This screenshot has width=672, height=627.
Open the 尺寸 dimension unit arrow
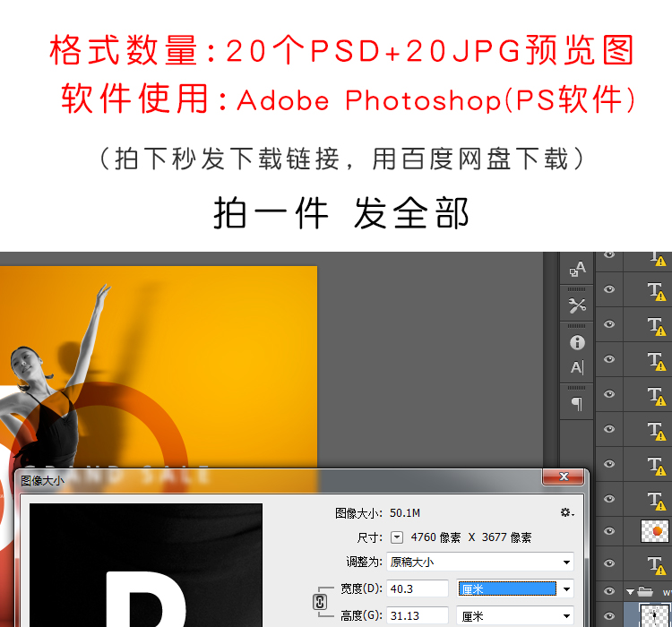(398, 537)
